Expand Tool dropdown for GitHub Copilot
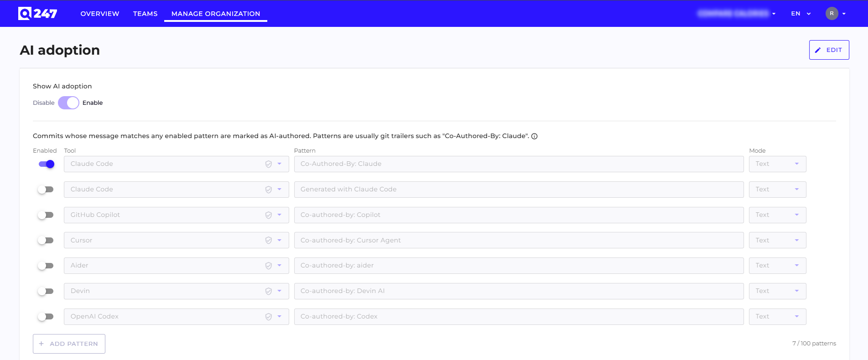The height and width of the screenshot is (360, 868). tap(280, 215)
